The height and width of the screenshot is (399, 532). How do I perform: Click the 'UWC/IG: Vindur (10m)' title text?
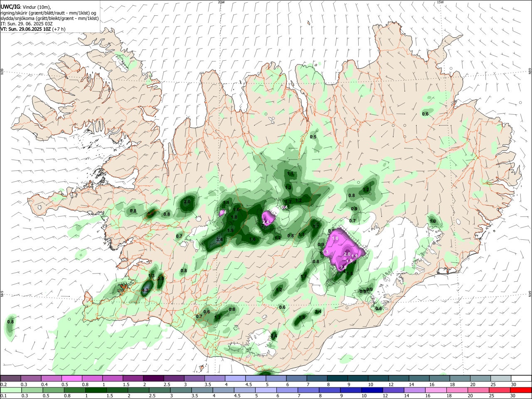pos(26,7)
